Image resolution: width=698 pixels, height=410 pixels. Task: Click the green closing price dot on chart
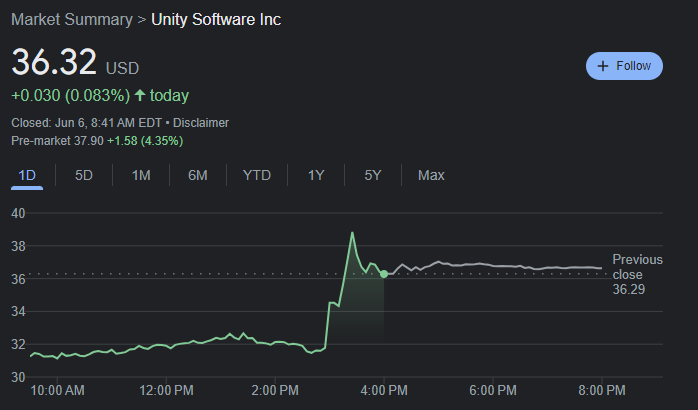click(x=385, y=274)
